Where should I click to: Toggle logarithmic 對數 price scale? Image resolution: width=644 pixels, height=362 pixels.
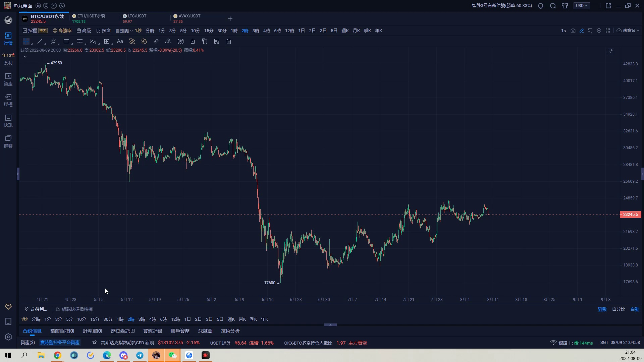tap(602, 309)
